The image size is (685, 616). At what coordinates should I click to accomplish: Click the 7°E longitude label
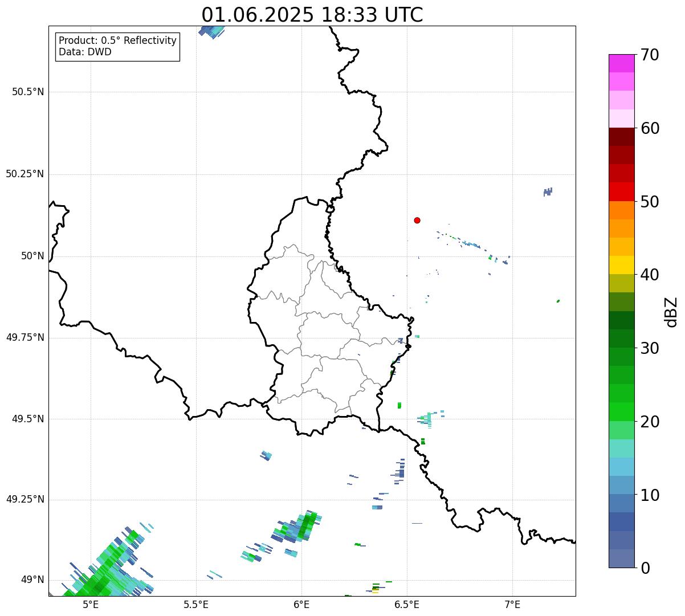(x=512, y=604)
